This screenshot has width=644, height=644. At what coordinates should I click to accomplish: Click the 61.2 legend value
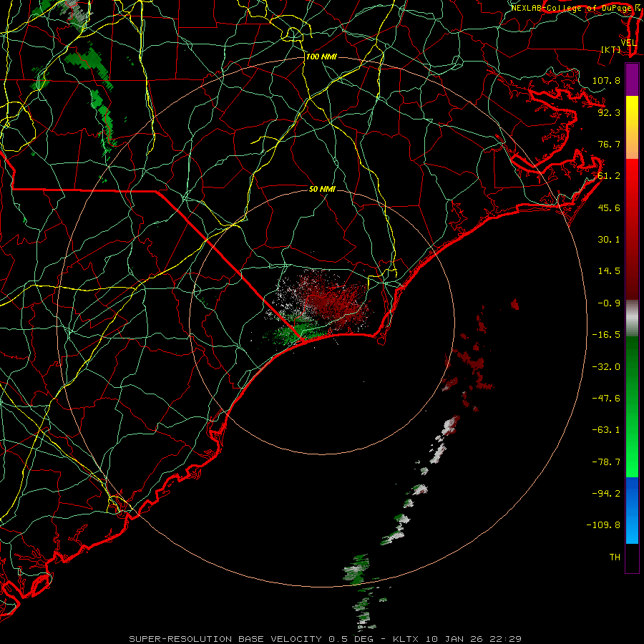point(609,175)
